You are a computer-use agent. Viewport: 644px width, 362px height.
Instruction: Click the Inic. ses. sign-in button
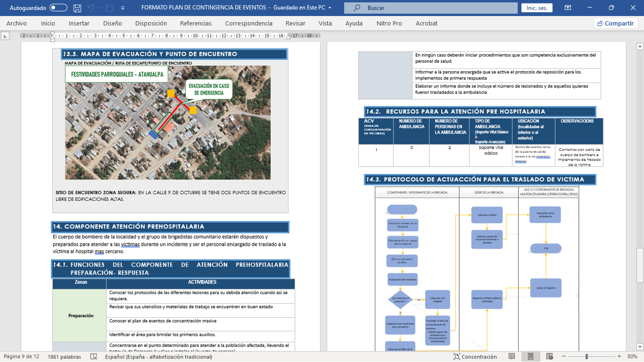click(537, 8)
